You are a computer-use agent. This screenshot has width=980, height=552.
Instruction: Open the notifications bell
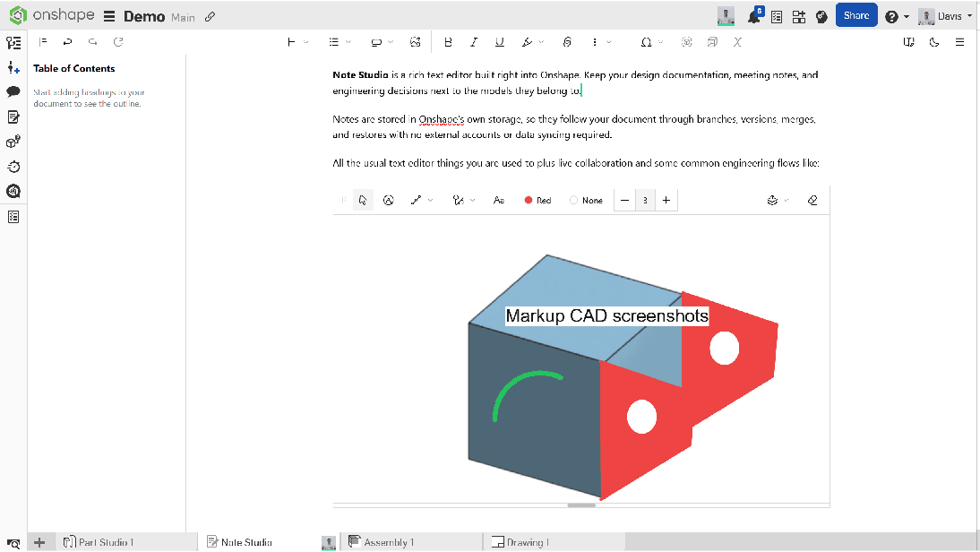754,16
